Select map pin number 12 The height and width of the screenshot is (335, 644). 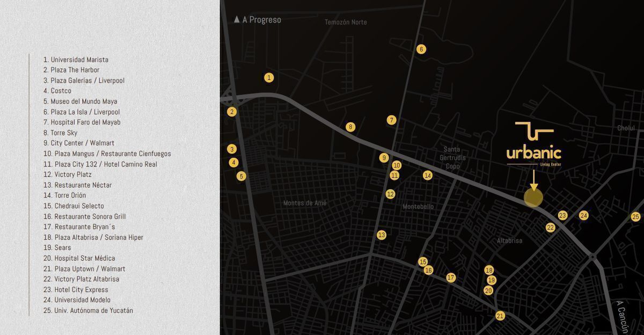click(390, 194)
